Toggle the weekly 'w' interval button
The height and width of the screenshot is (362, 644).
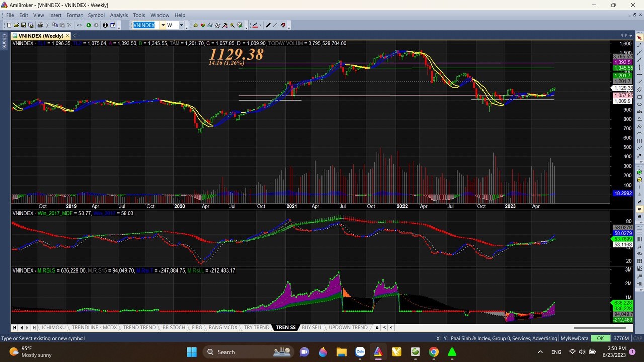[639, 209]
